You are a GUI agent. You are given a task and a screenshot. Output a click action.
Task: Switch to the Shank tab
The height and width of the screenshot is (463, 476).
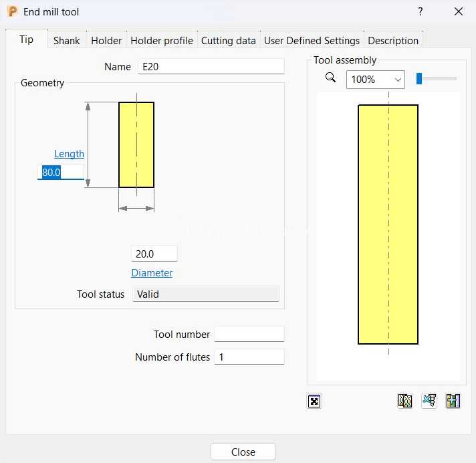click(66, 41)
